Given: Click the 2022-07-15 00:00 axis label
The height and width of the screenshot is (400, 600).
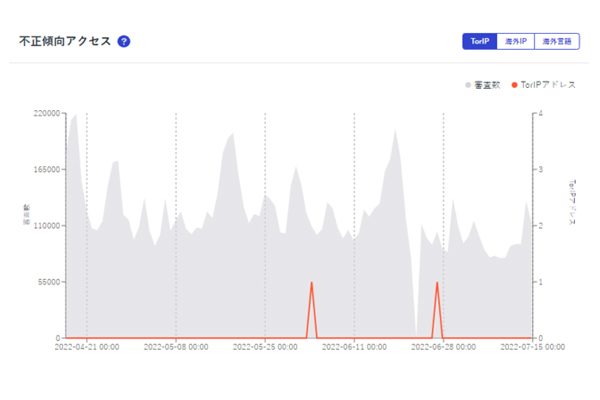Looking at the screenshot, I should [532, 348].
